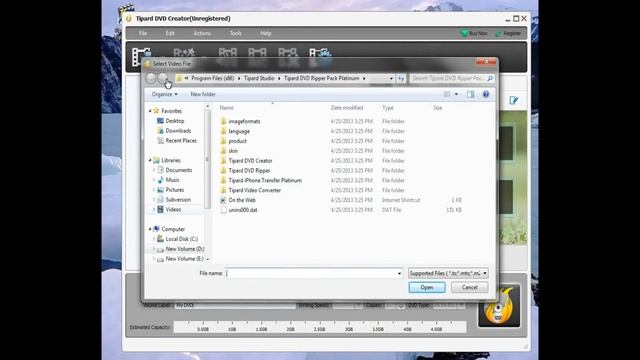Click the Forward navigation arrow in dialog

pos(163,78)
